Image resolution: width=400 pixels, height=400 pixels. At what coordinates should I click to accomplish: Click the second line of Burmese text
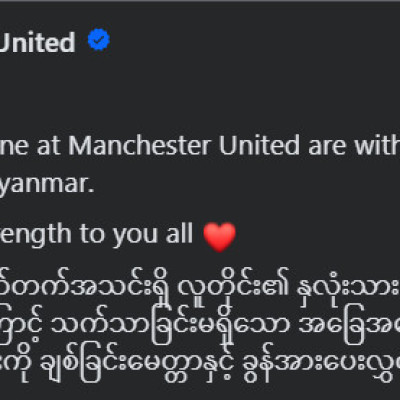200,326
